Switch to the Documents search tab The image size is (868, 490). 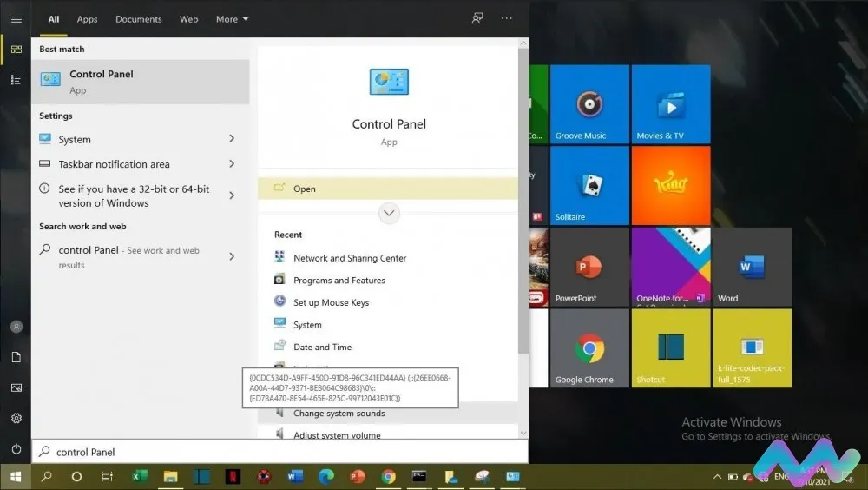click(x=138, y=19)
